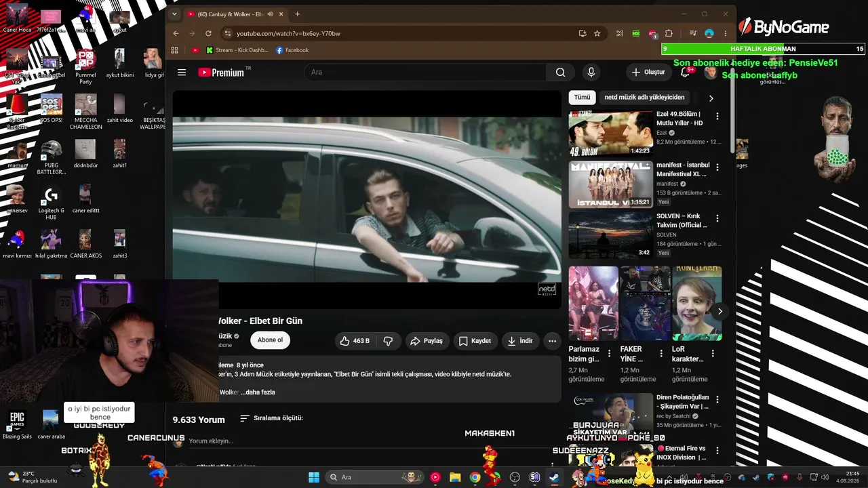The image size is (868, 488).
Task: Mute the tab via speaker icon
Action: point(271,14)
